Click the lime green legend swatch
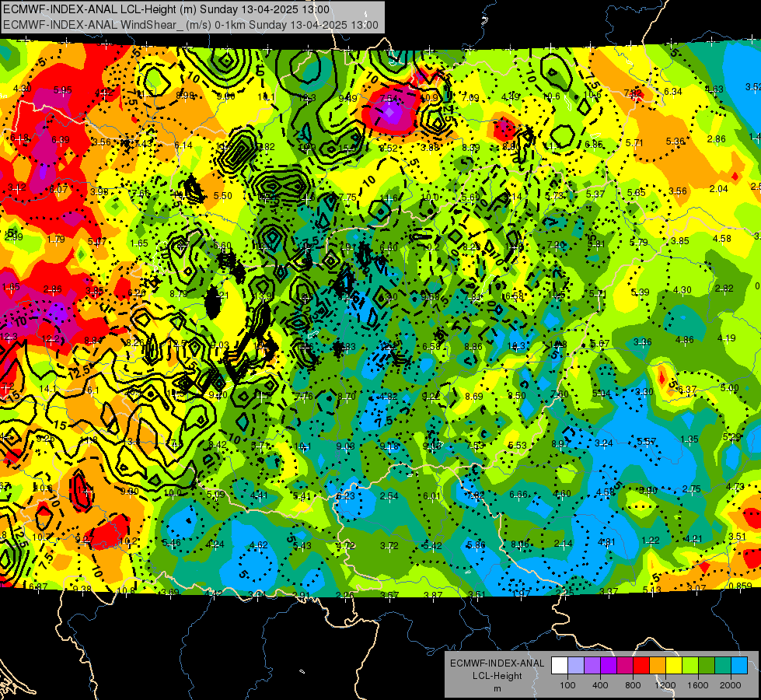761x700 pixels. coord(690,665)
